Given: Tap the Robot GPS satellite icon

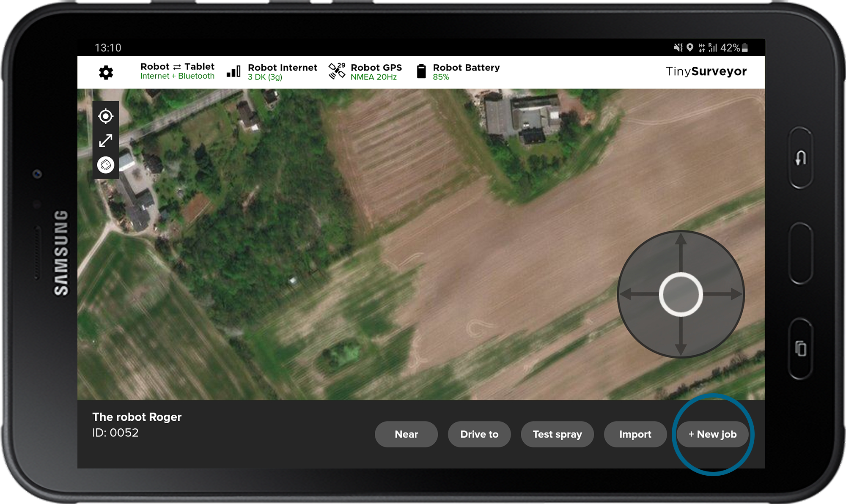Looking at the screenshot, I should click(x=337, y=71).
